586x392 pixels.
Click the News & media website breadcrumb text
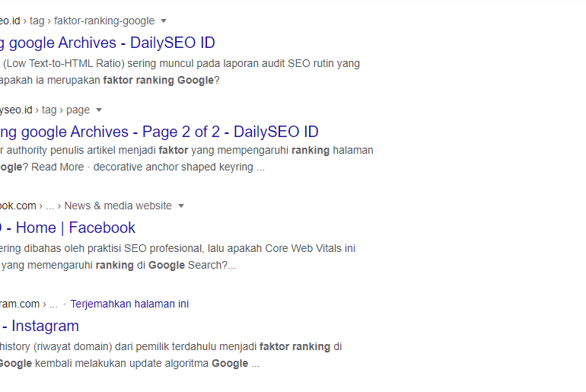click(x=118, y=206)
